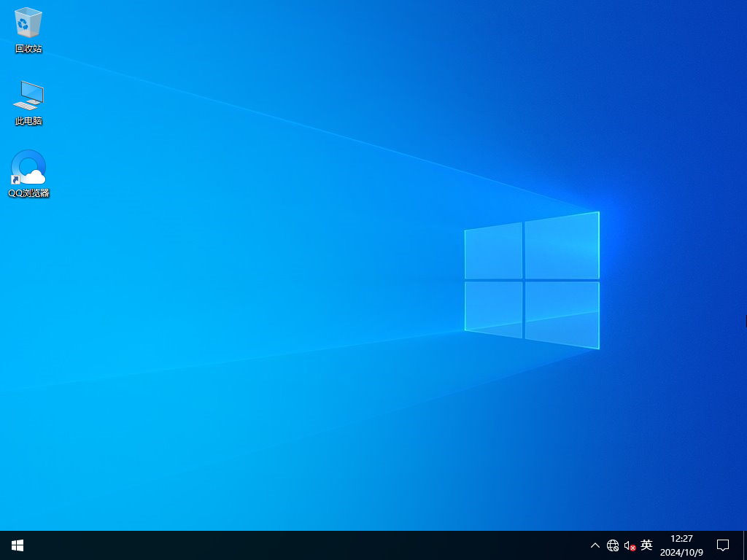747x560 pixels.
Task: Expand hidden system tray icons
Action: [x=595, y=545]
